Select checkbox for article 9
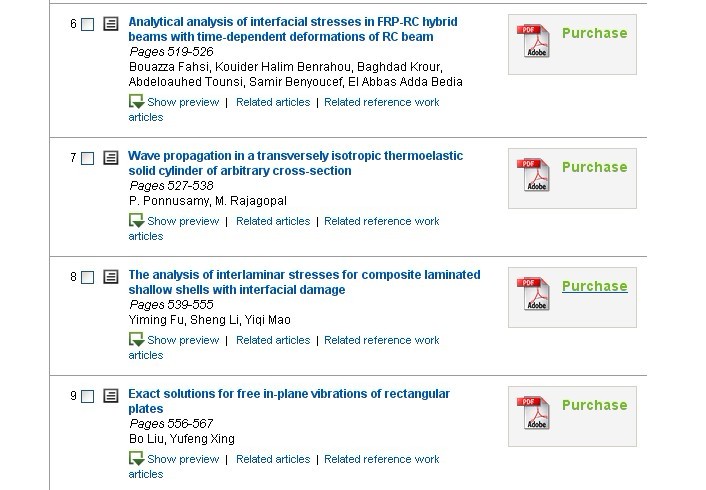The image size is (706, 490). click(x=88, y=397)
